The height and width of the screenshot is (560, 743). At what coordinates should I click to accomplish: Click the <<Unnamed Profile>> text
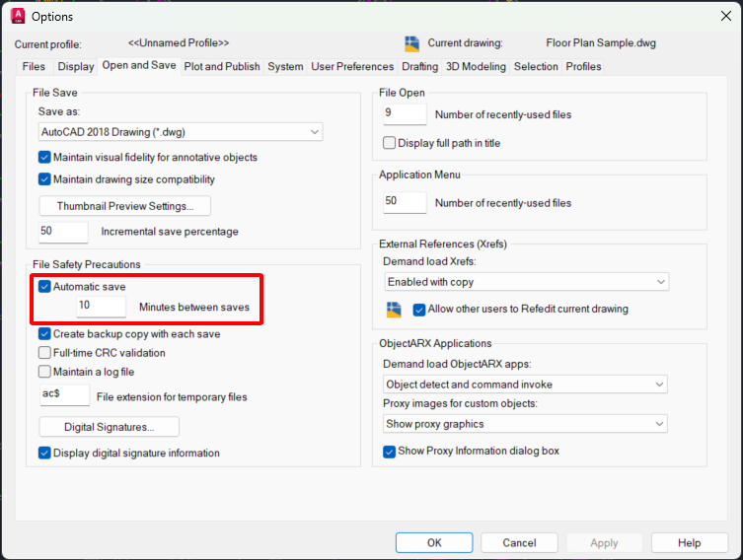[x=179, y=43]
